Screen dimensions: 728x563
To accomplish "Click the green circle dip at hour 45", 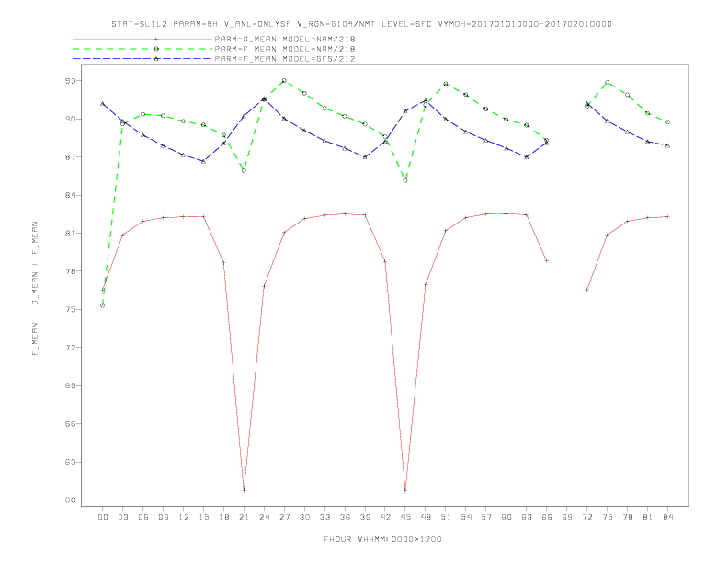I will coord(405,180).
